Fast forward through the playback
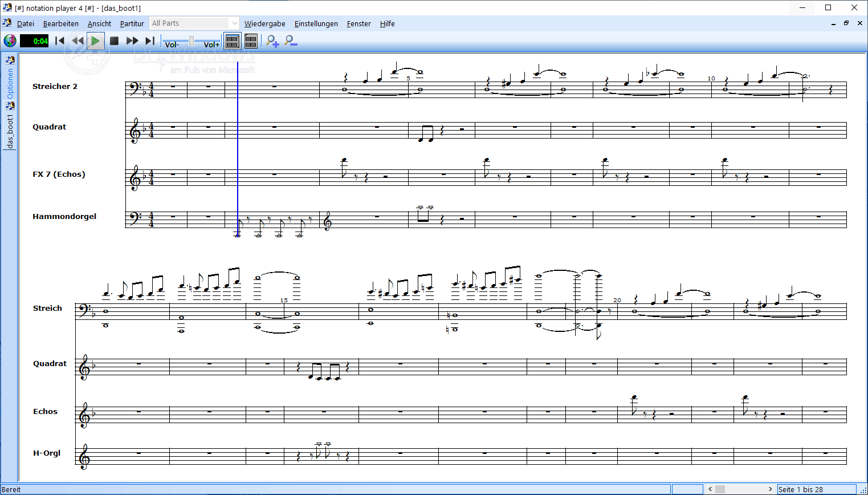The width and height of the screenshot is (868, 495). (x=132, y=40)
